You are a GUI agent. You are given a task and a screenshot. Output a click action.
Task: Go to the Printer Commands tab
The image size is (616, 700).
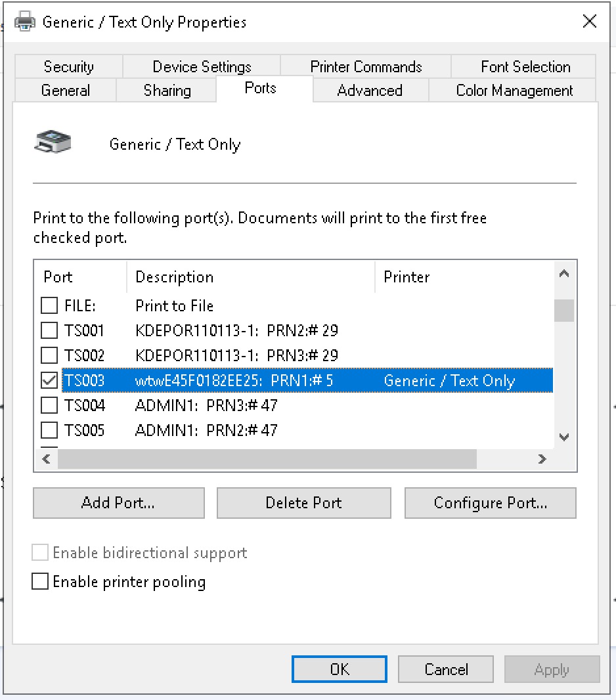pos(366,67)
